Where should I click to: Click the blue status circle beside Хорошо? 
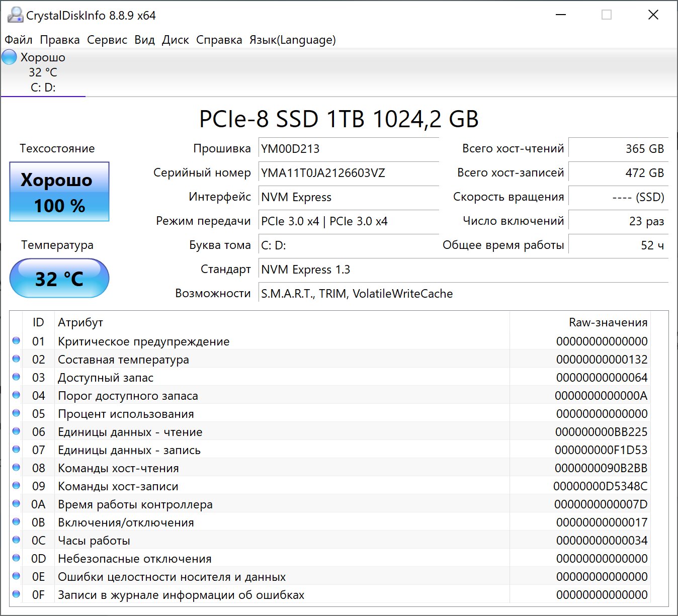(x=9, y=57)
